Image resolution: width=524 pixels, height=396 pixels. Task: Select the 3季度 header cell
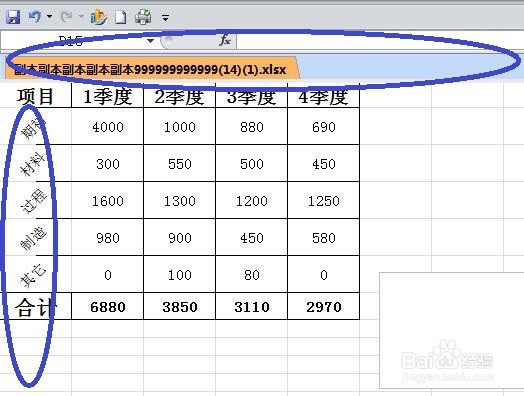coord(252,96)
